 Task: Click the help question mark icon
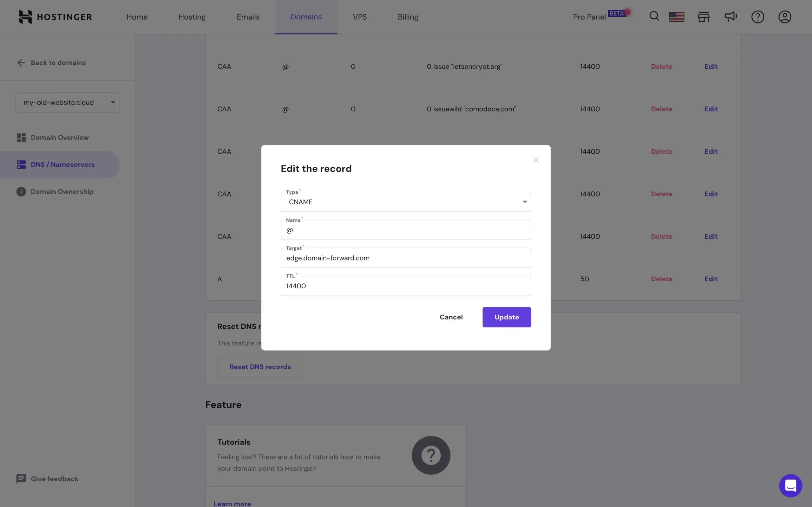[x=758, y=16]
